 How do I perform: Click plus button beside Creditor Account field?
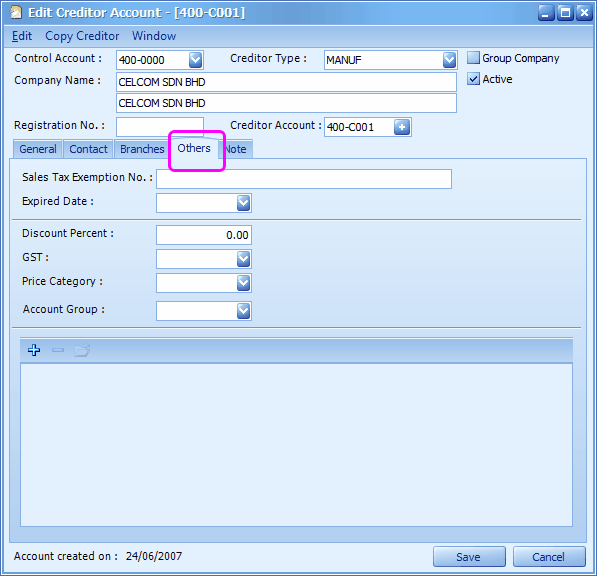(x=402, y=127)
